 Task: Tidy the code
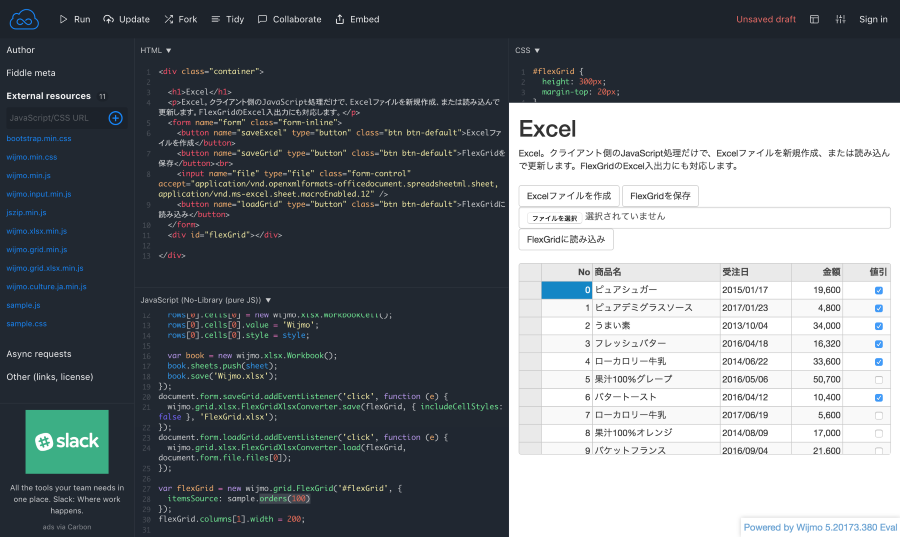[227, 20]
